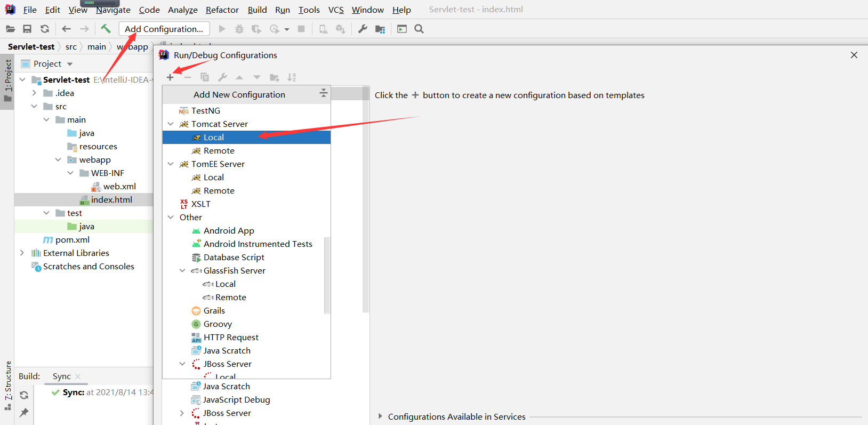Close the Sync tab with its x

[78, 376]
